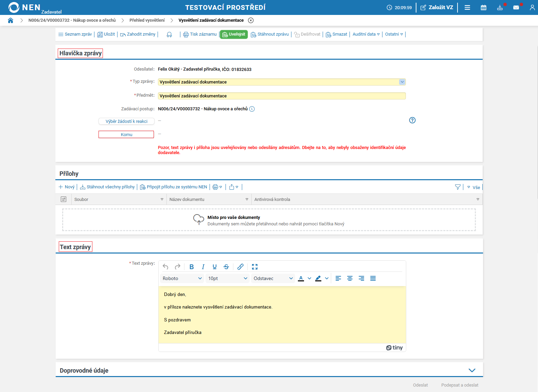Open the messages envelope icon

coord(516,7)
